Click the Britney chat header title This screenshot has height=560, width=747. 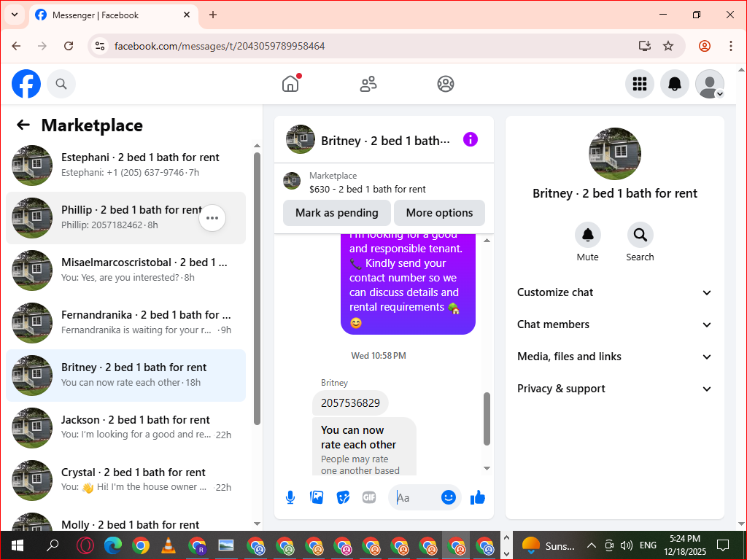tap(385, 141)
